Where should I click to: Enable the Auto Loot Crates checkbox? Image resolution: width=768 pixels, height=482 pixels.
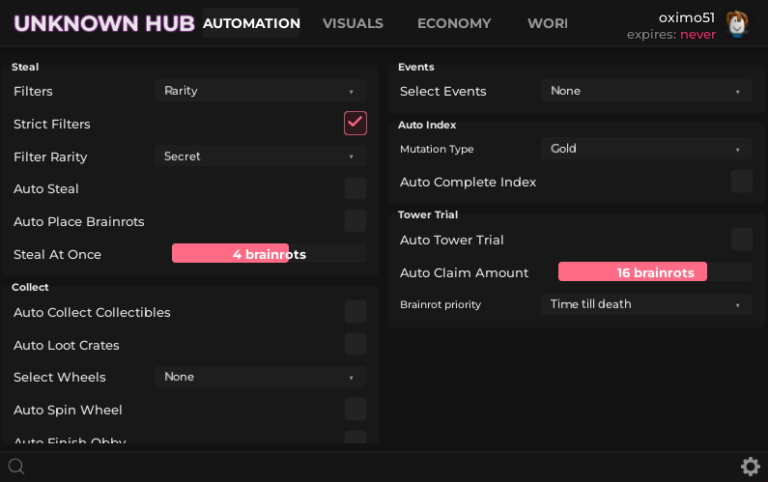pos(355,345)
